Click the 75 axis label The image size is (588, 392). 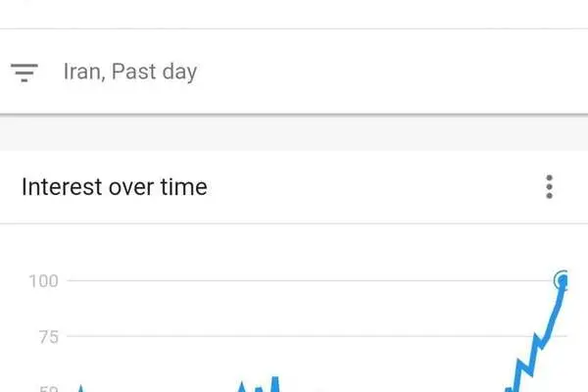click(x=49, y=337)
